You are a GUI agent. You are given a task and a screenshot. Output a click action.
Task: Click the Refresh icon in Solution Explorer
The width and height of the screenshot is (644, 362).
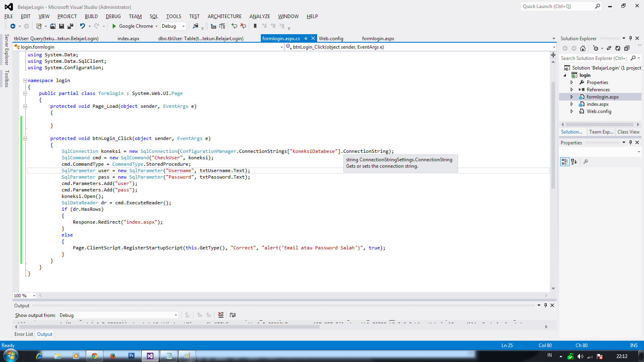point(617,48)
